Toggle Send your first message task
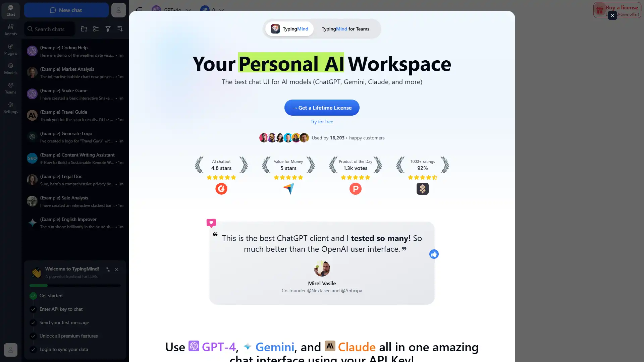Image resolution: width=644 pixels, height=362 pixels. [33, 322]
